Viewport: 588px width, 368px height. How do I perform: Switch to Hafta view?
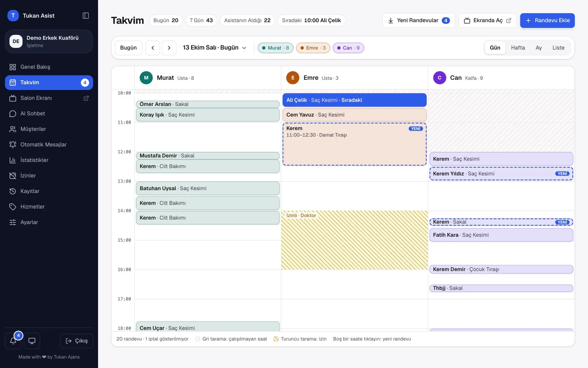pyautogui.click(x=518, y=48)
